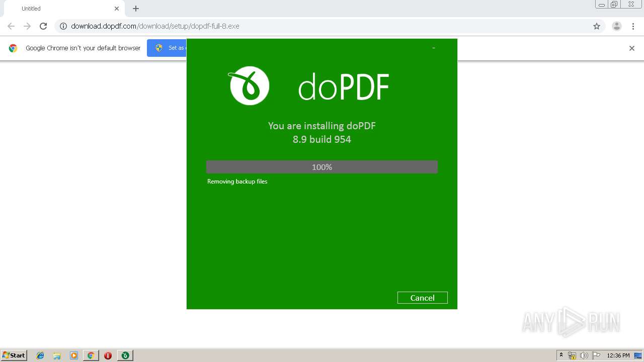
Task: Bookmark this page with the star icon
Action: point(597,26)
